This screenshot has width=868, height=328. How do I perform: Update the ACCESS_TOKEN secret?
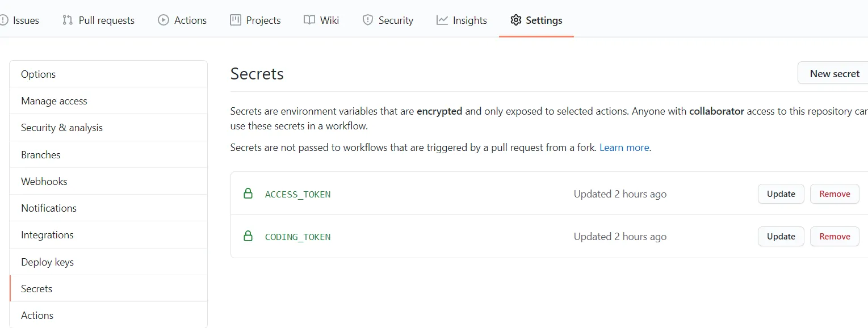click(781, 194)
